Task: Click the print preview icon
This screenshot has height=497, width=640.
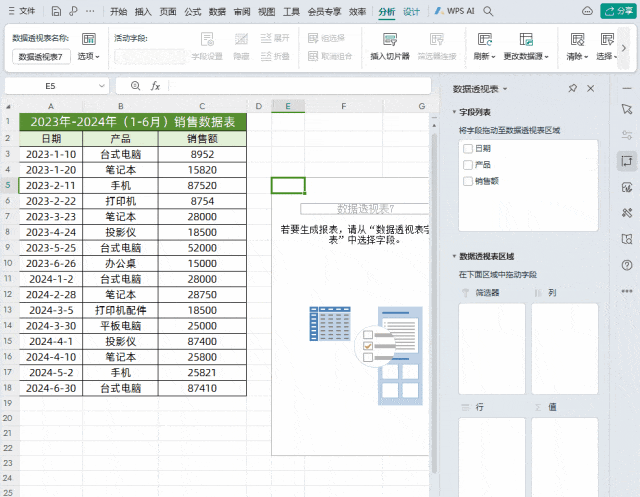Action: [x=73, y=11]
